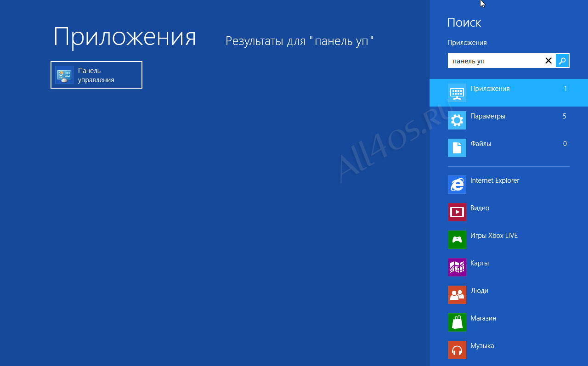
Task: Click the Панель управления result label
Action: pyautogui.click(x=96, y=75)
